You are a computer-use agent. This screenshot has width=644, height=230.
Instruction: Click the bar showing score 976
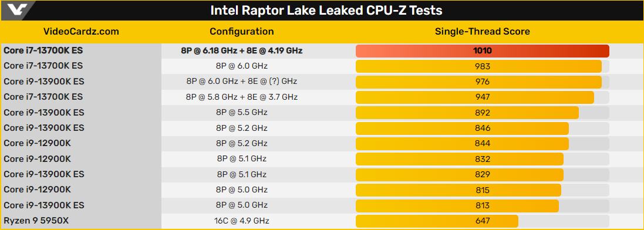tap(478, 82)
